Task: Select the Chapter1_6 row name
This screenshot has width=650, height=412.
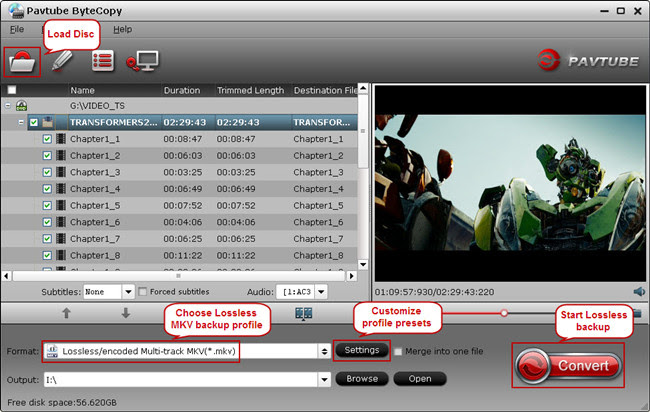Action: point(95,222)
